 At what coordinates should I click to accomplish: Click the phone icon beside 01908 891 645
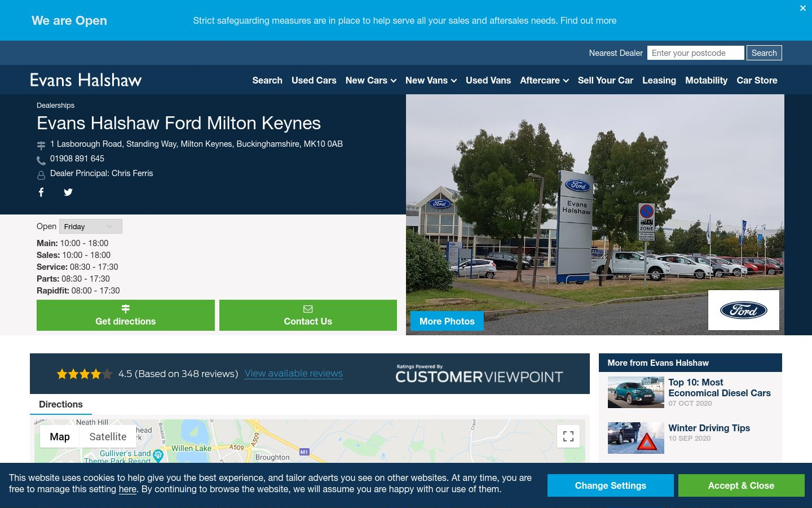click(x=41, y=160)
